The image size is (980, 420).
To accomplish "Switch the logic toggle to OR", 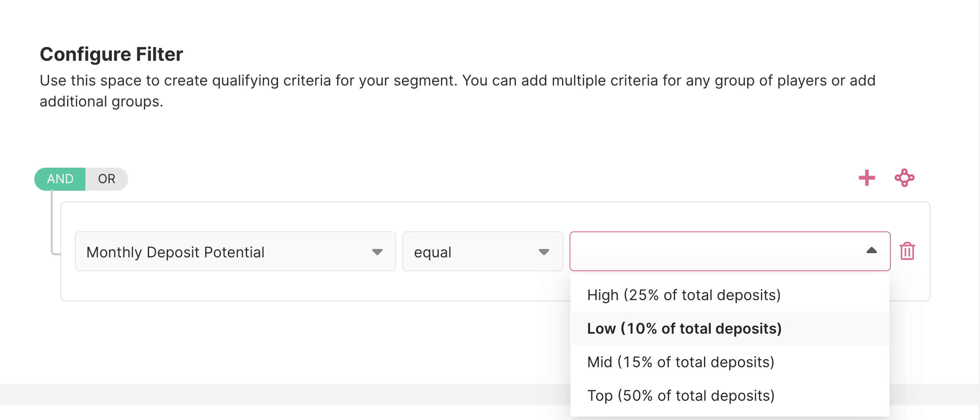I will pos(106,179).
